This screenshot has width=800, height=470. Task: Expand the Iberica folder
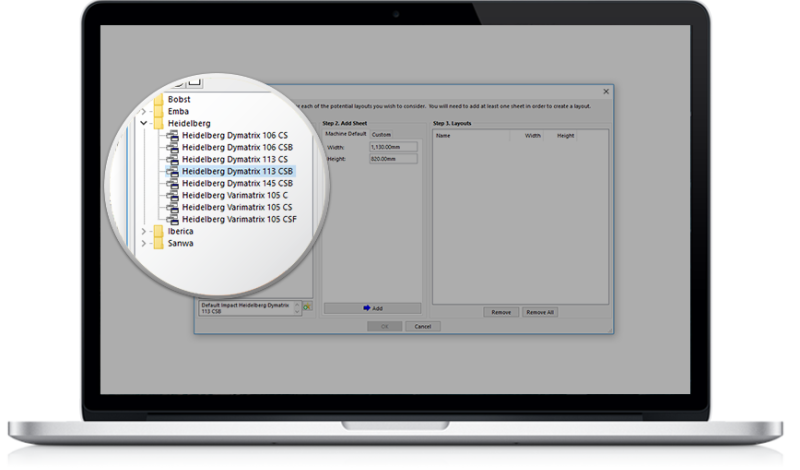pyautogui.click(x=143, y=231)
